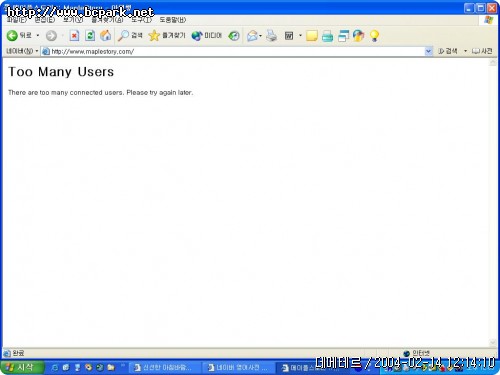Open Favorites with the yellow star icon
Image resolution: width=500 pixels, height=375 pixels.
[x=154, y=36]
